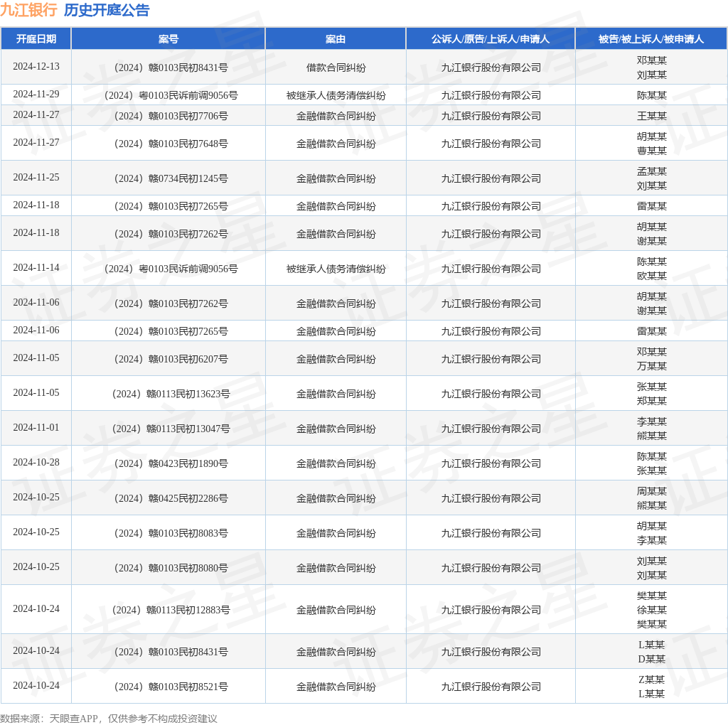Click case number 赣0103民初8521号
The height and width of the screenshot is (725, 728).
171,687
